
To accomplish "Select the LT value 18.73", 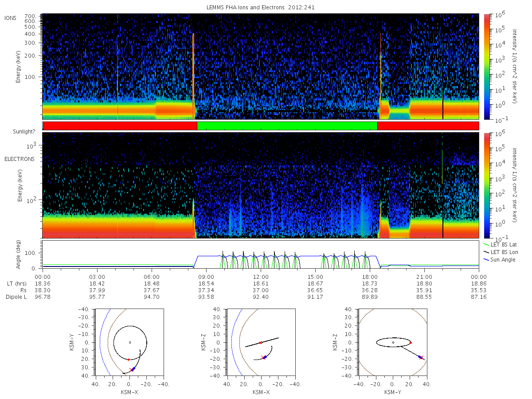I will (x=370, y=283).
